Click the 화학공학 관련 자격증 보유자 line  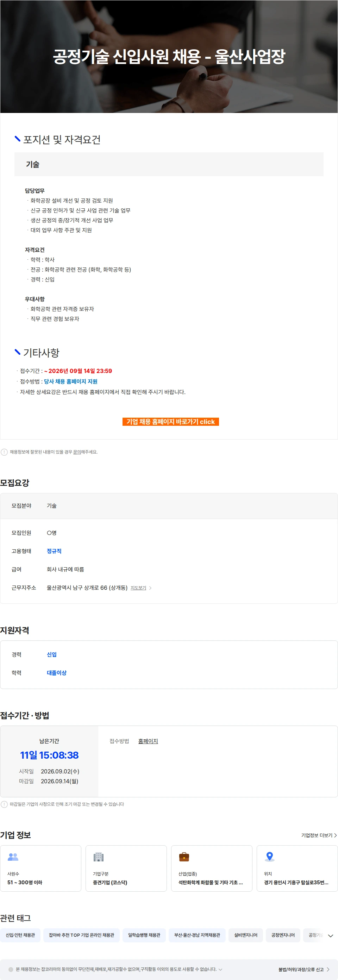62,309
